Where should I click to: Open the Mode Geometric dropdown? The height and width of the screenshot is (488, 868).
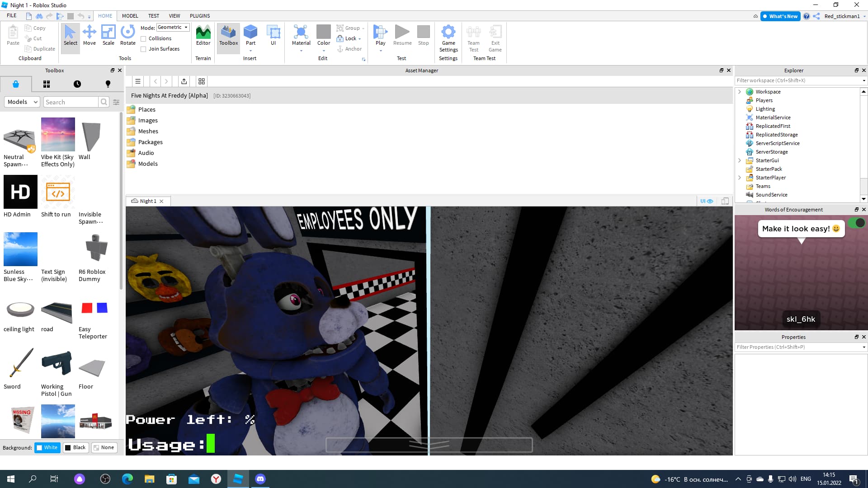click(173, 28)
